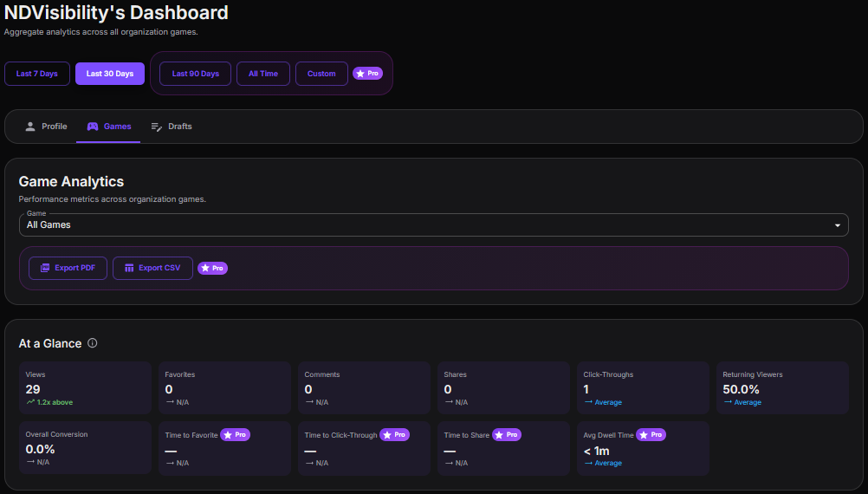Click Pro badge on Time to Favorite

click(x=236, y=435)
